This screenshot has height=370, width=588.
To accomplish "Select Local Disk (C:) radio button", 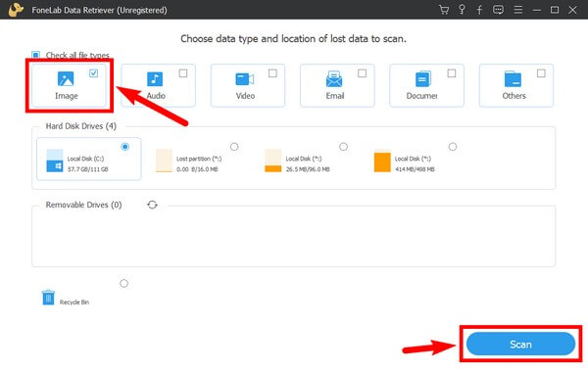I will point(125,147).
